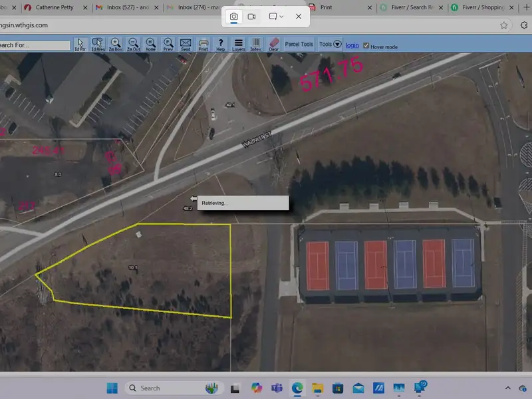The width and height of the screenshot is (532, 399).
Task: Expand the Tools dropdown arrow
Action: (337, 45)
